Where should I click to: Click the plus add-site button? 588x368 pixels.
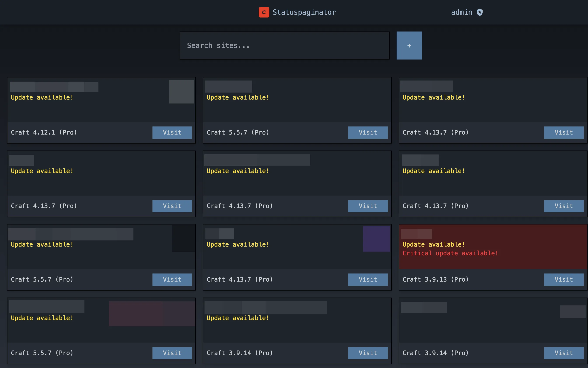(409, 46)
